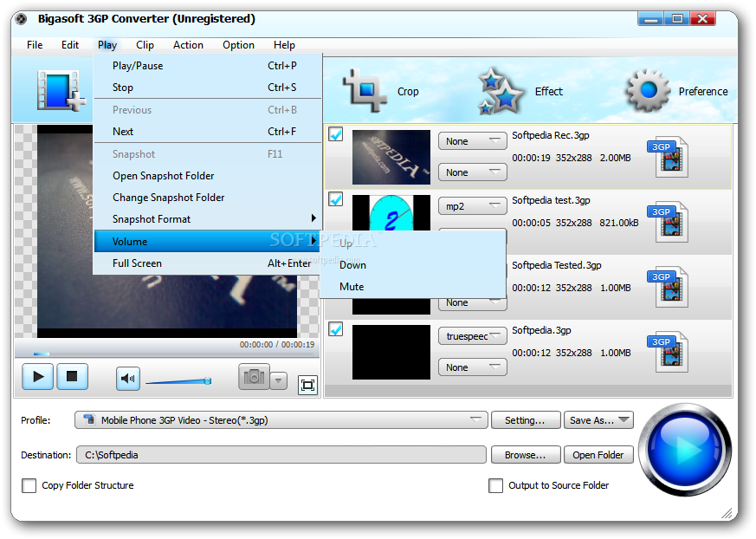Uncheck the Softpedia Rec.3gp checkbox
The width and height of the screenshot is (756, 539).
tap(336, 133)
